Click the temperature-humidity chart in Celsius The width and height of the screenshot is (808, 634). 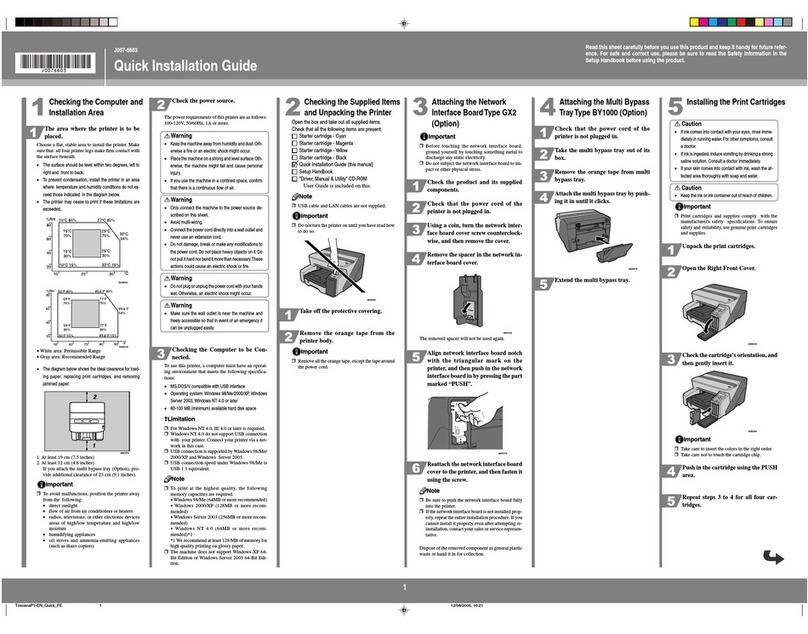(x=87, y=246)
